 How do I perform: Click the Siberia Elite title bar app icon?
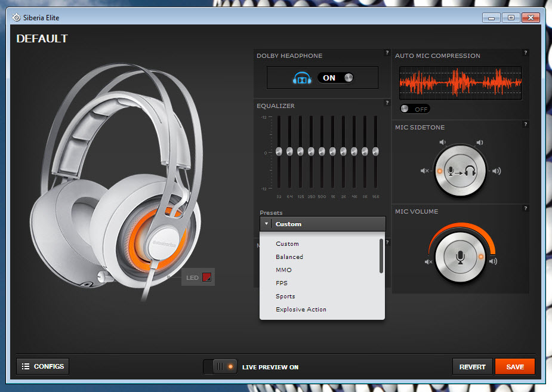[x=16, y=17]
